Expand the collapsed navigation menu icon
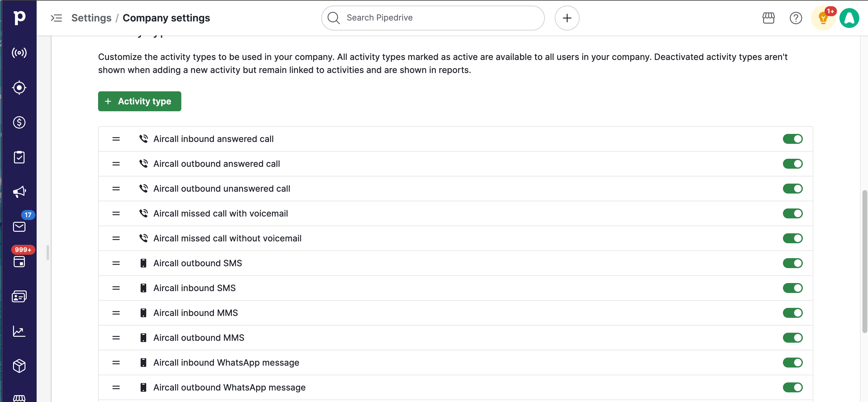The width and height of the screenshot is (868, 402). click(x=56, y=18)
